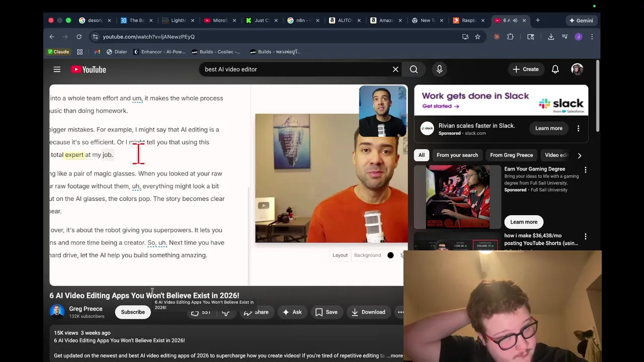Like the video with the thumbs up

click(x=200, y=312)
